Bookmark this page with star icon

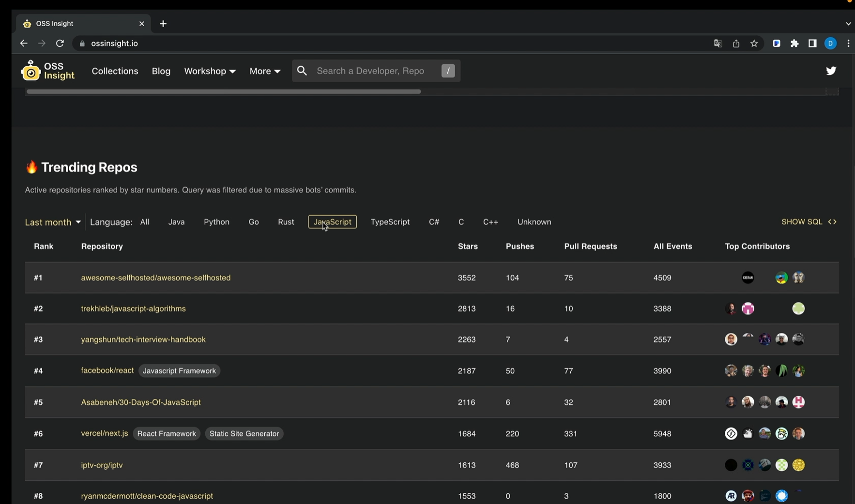point(754,44)
